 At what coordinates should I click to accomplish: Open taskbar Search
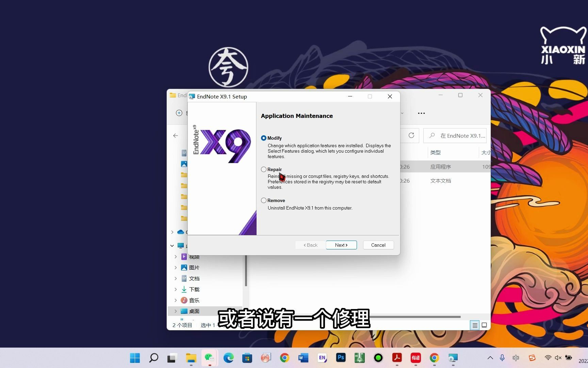pyautogui.click(x=154, y=358)
